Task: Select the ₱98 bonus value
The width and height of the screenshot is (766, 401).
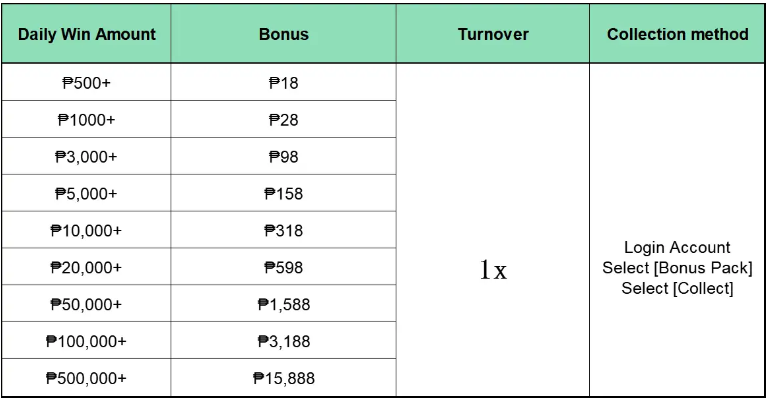Action: (x=283, y=157)
